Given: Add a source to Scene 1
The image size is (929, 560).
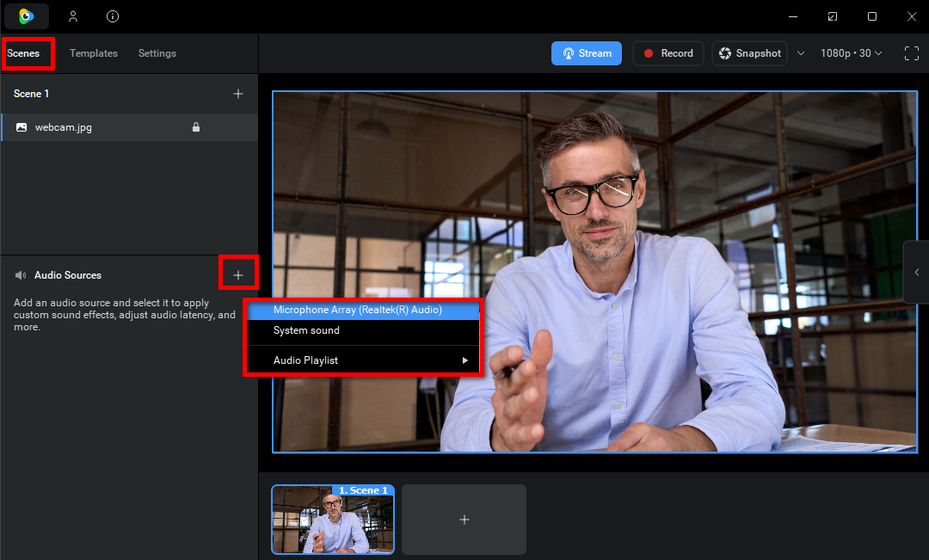Looking at the screenshot, I should click(x=238, y=94).
